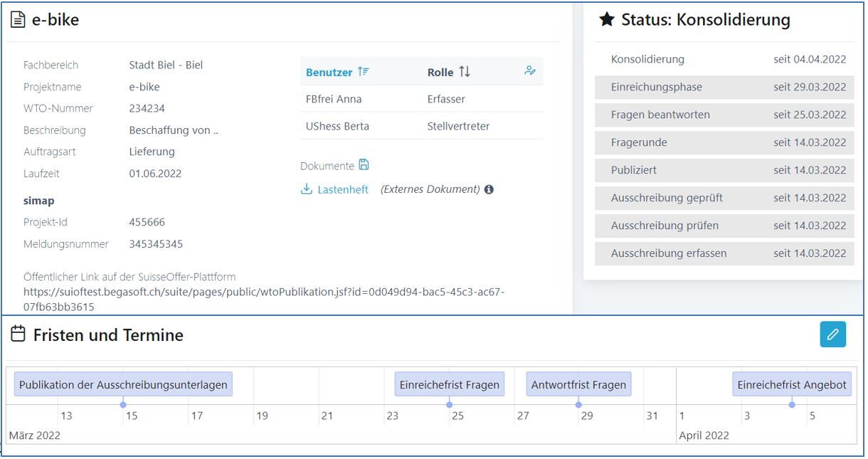Click the download icon beside Lastenheft
The width and height of the screenshot is (868, 459).
307,189
